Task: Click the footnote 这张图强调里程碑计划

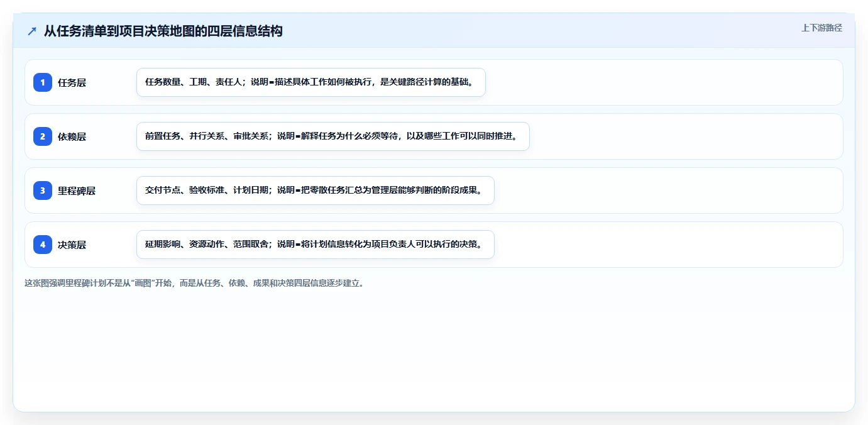Action: coord(194,283)
